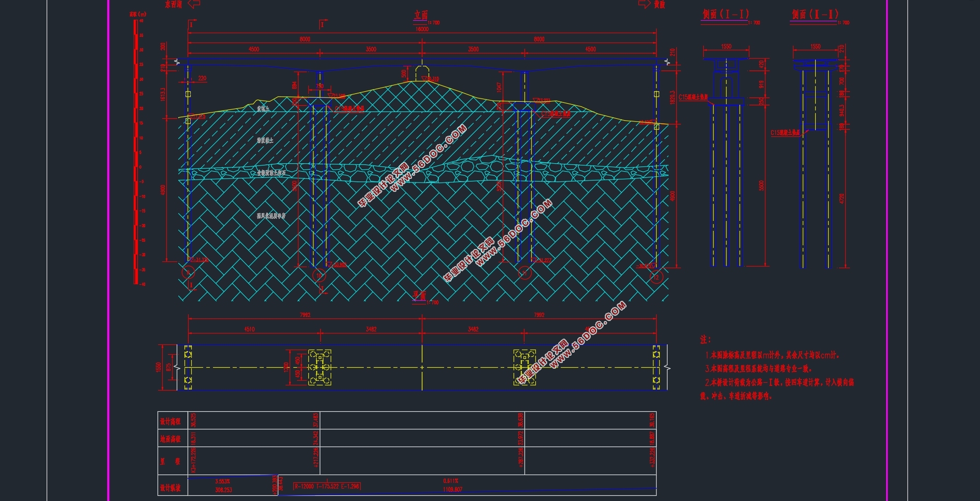Select the +287.226 station value

pyautogui.click(x=521, y=457)
